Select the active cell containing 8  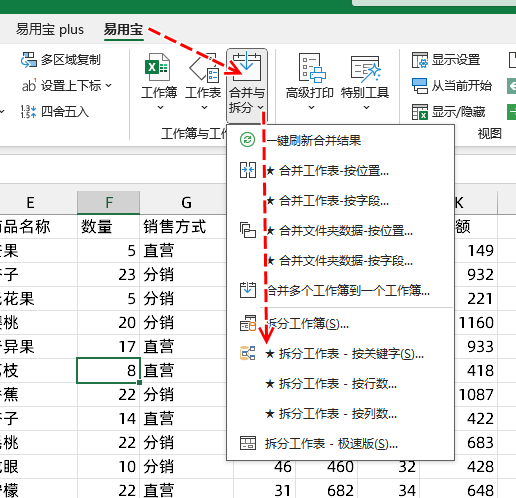point(109,370)
